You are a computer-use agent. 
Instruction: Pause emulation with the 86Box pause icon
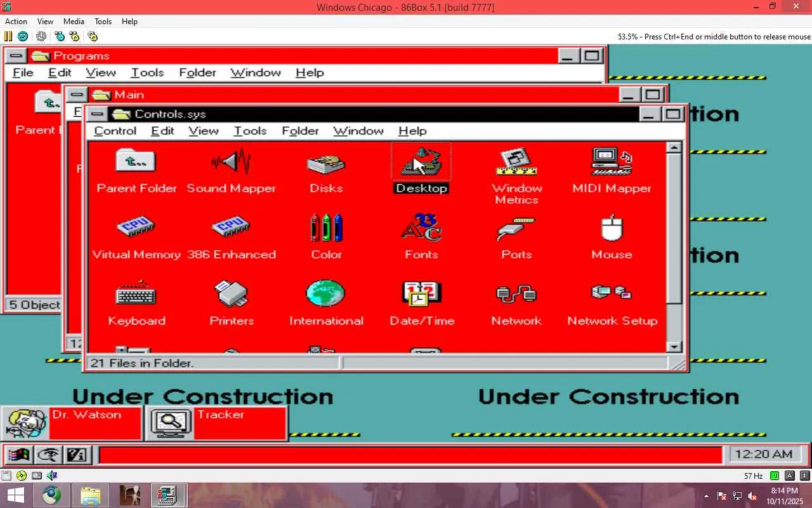pyautogui.click(x=8, y=36)
